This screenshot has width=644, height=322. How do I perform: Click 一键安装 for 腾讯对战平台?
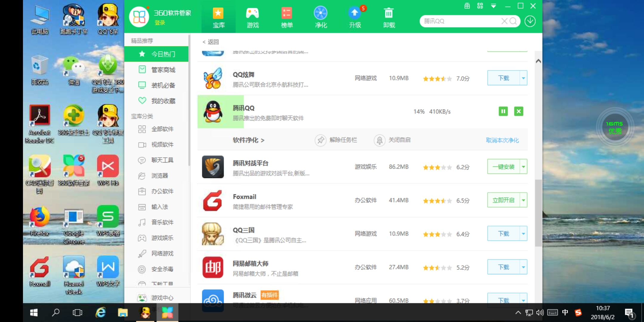coord(504,167)
